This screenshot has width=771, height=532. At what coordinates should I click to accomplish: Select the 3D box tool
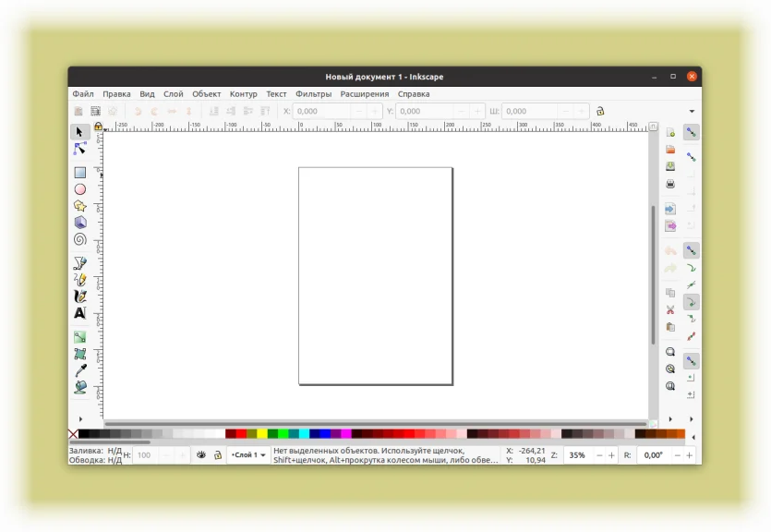80,223
